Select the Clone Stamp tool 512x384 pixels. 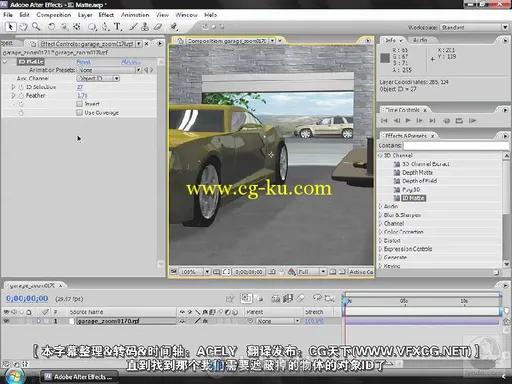[x=145, y=27]
